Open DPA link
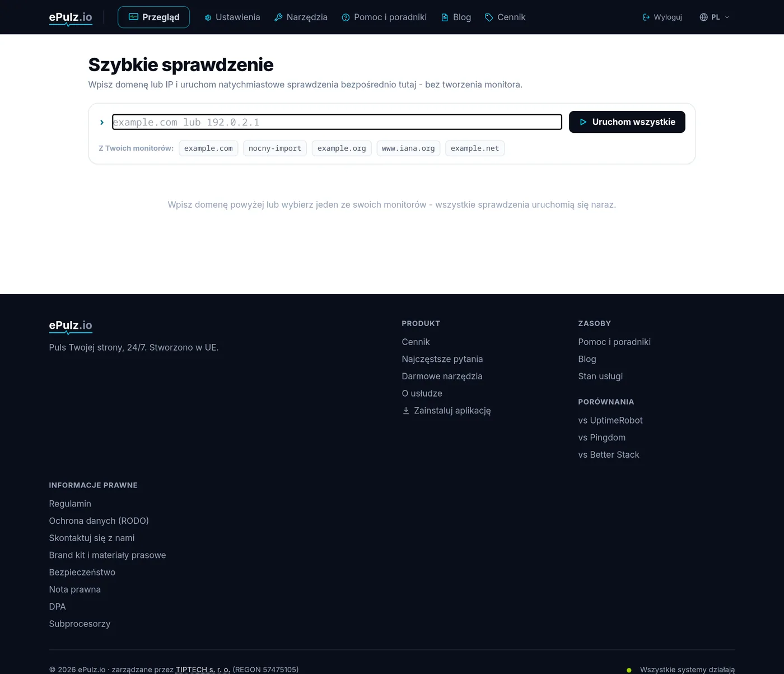 pos(57,607)
